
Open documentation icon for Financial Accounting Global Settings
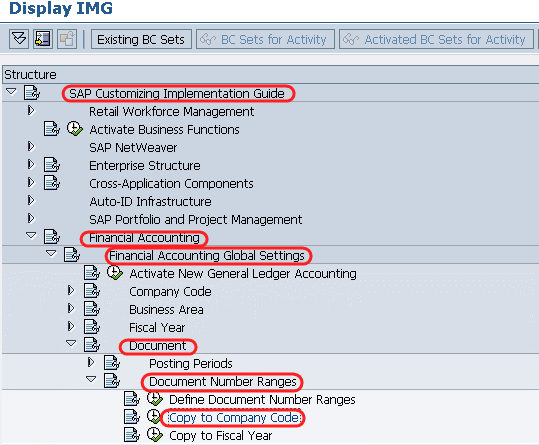coord(72,255)
